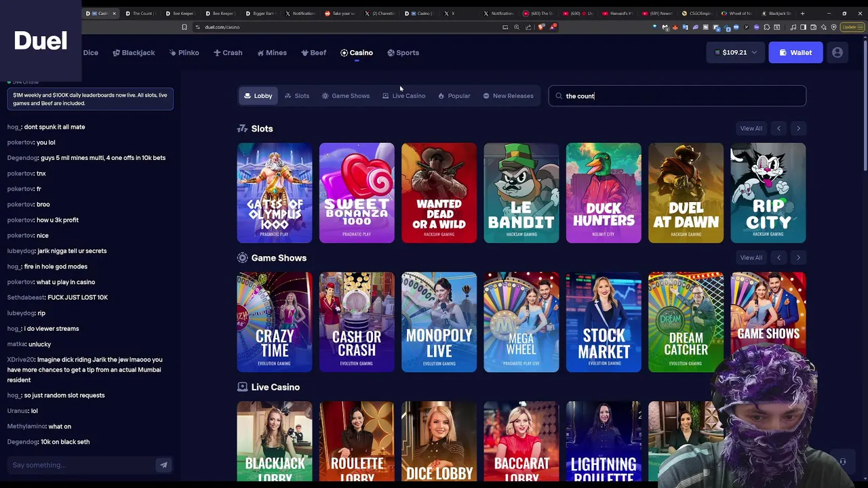Image resolution: width=868 pixels, height=488 pixels.
Task: Launch the Duck Hunters slot
Action: pyautogui.click(x=604, y=192)
